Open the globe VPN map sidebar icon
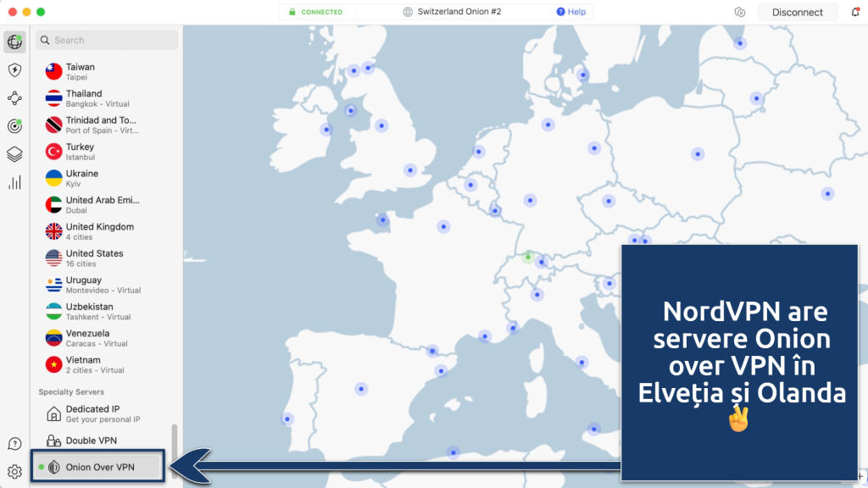The height and width of the screenshot is (488, 868). (14, 42)
